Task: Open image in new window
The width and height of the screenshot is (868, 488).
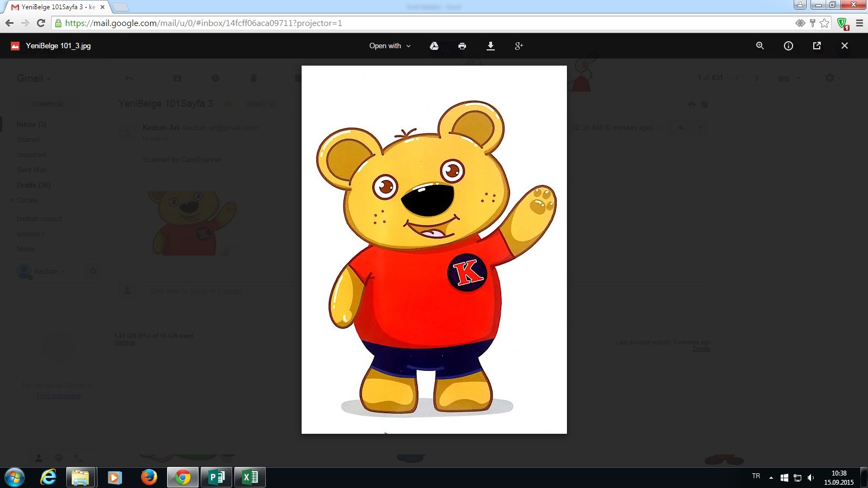Action: pos(816,46)
